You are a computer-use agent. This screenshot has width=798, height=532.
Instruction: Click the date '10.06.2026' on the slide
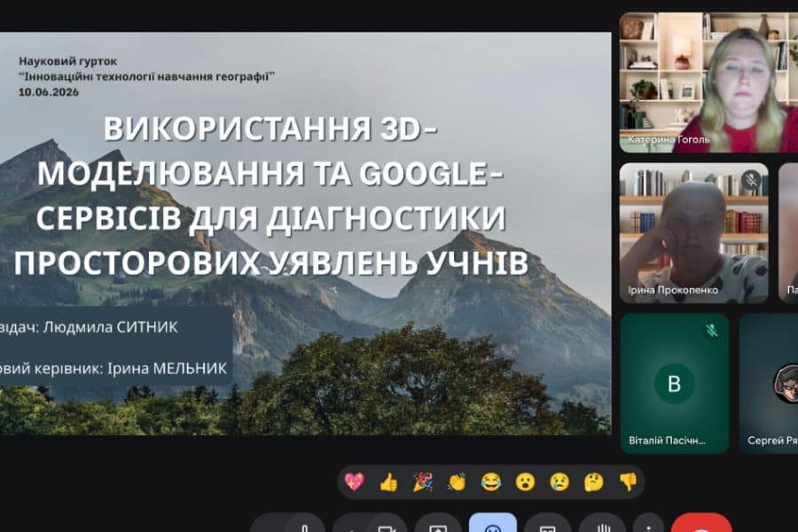click(x=49, y=92)
